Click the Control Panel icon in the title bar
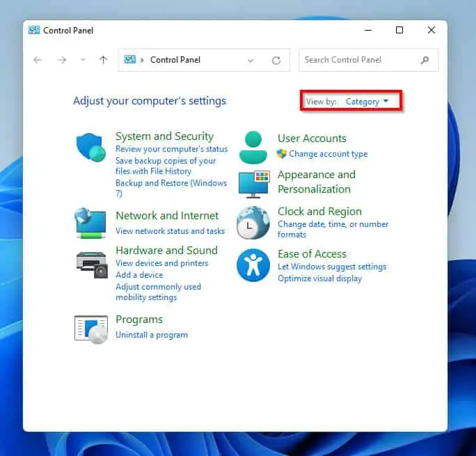 click(34, 30)
